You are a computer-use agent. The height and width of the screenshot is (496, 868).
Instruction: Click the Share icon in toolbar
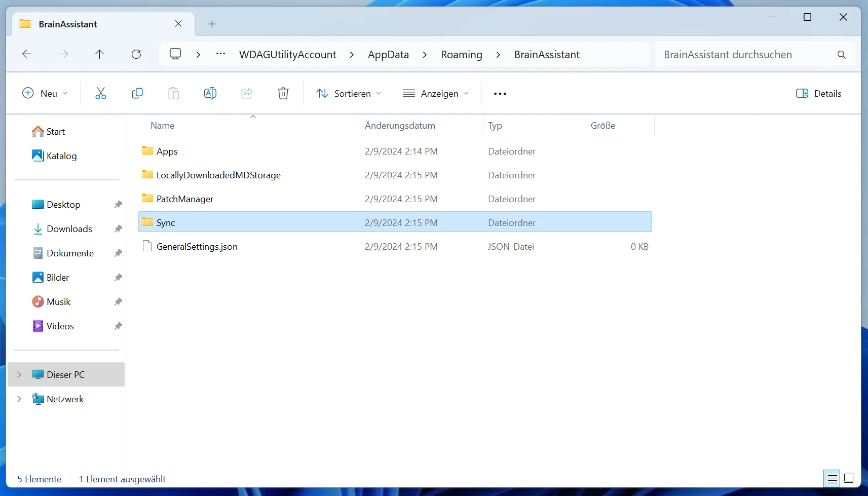pos(247,93)
